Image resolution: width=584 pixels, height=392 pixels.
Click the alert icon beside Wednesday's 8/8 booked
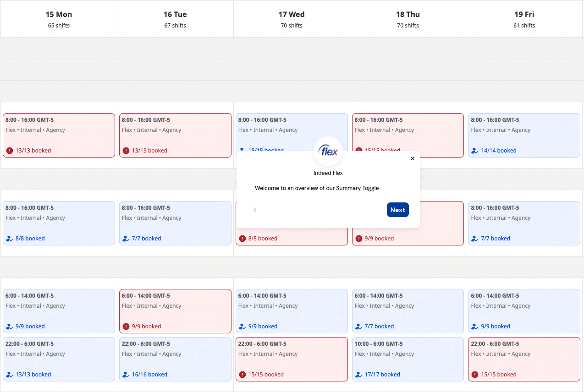click(242, 239)
